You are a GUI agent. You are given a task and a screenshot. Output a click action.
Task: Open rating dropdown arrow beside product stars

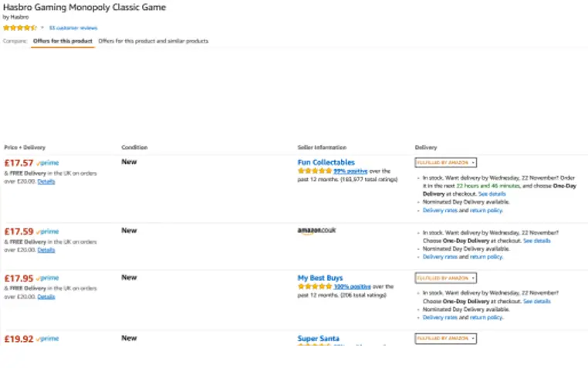coord(42,28)
